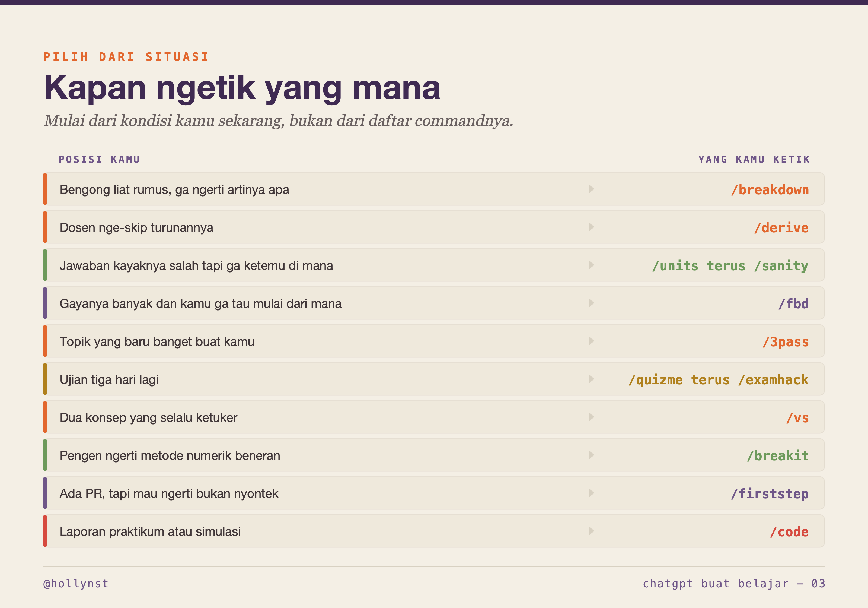Click 'Bengong liat rumus, ga ngerti artinya apa'
Viewport: 868px width, 608px height.
[174, 189]
